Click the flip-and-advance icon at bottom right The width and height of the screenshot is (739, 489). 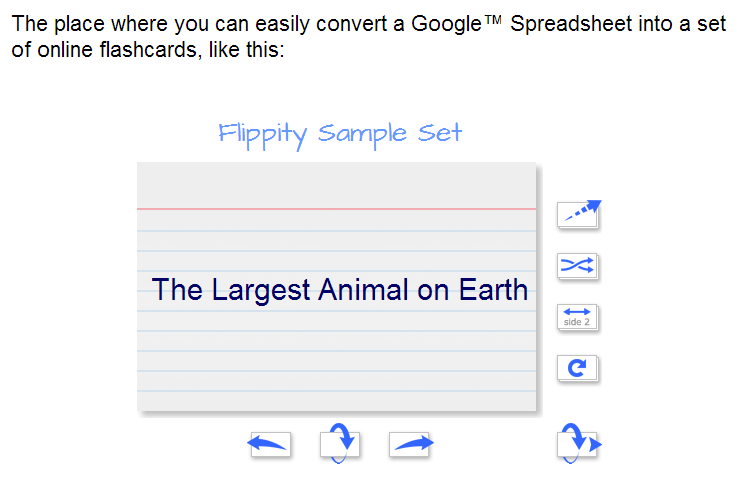578,443
